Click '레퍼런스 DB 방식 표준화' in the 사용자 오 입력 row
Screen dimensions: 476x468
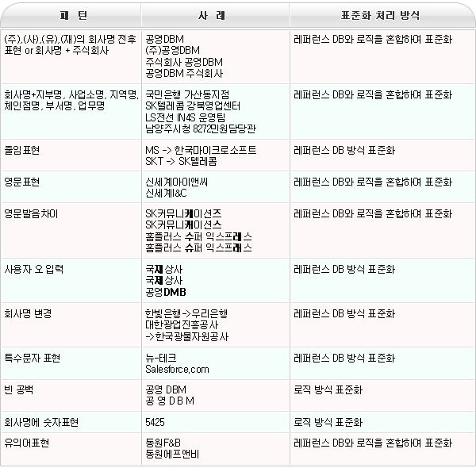coord(344,269)
